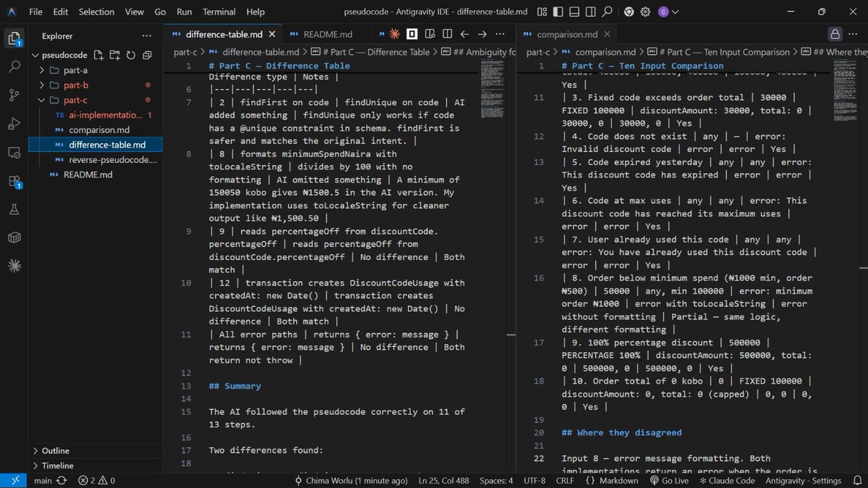
Task: Show errors and warnings panel
Action: click(x=96, y=480)
